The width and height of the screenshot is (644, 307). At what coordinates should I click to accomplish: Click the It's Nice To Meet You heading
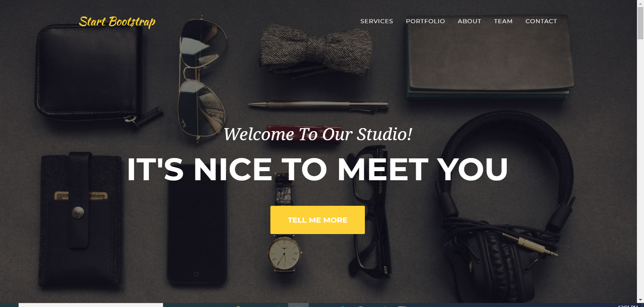(317, 169)
